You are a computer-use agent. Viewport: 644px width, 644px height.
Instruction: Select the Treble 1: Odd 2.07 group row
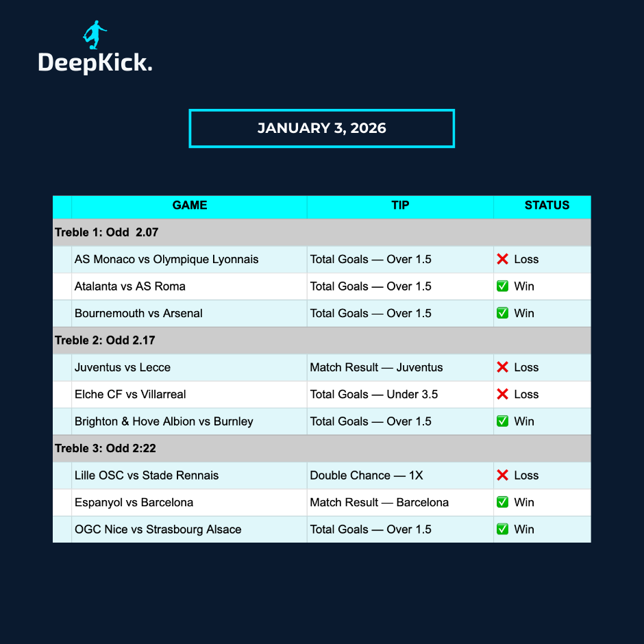pos(107,232)
